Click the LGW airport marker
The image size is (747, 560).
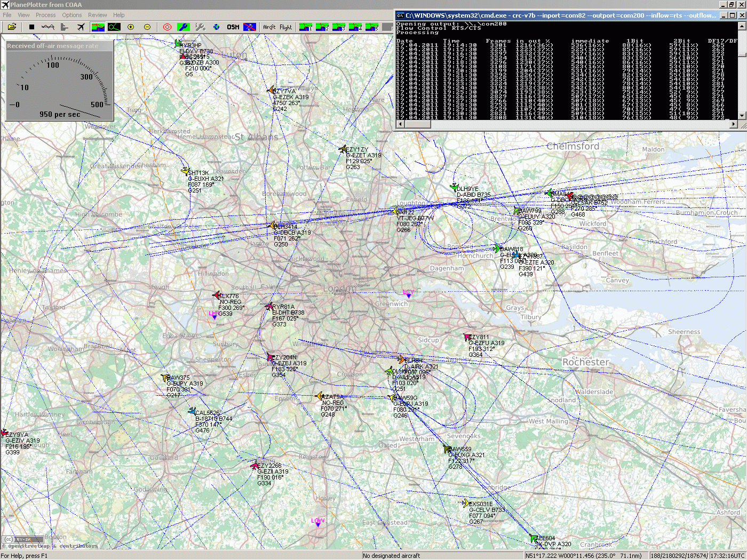[x=317, y=522]
